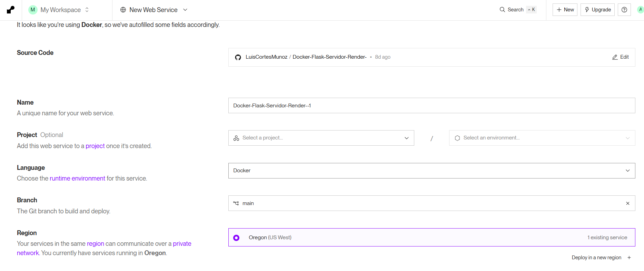This screenshot has width=644, height=271.
Task: Open the runtime environment link
Action: (77, 178)
